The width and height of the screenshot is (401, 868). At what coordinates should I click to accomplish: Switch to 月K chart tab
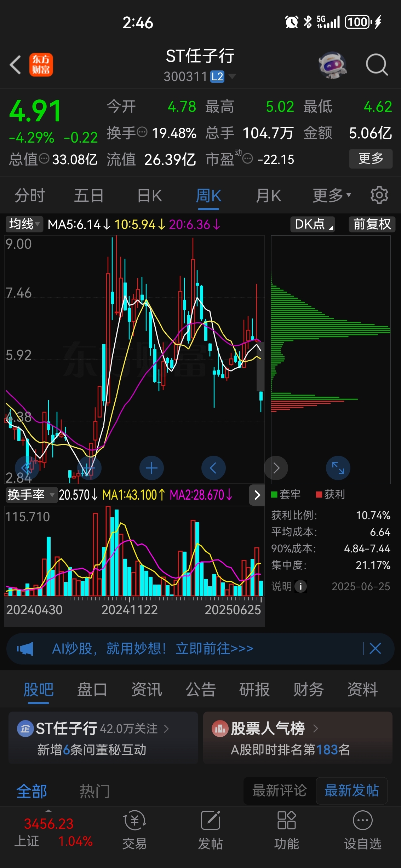pyautogui.click(x=269, y=195)
